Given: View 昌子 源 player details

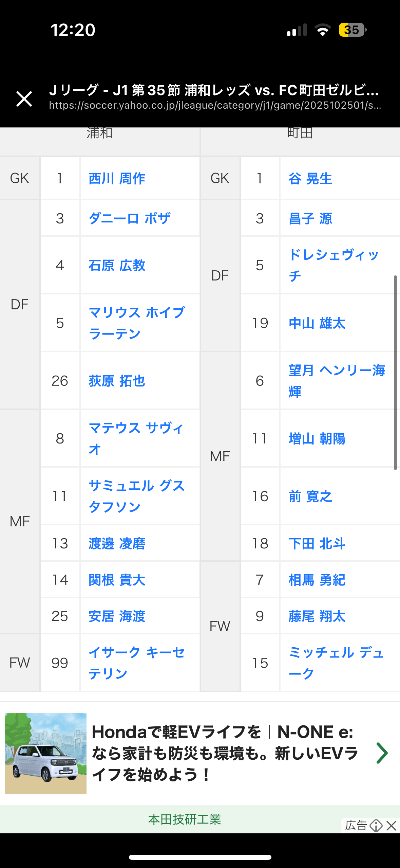Looking at the screenshot, I should pyautogui.click(x=310, y=218).
